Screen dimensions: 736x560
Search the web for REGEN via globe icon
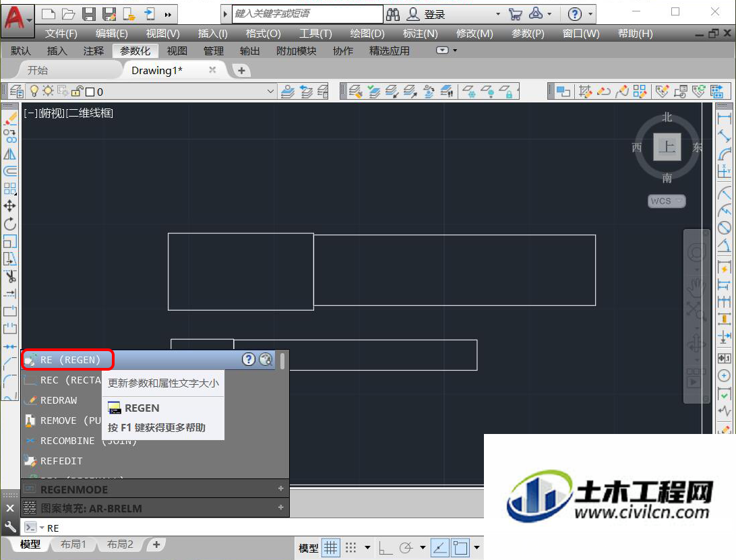click(x=266, y=360)
